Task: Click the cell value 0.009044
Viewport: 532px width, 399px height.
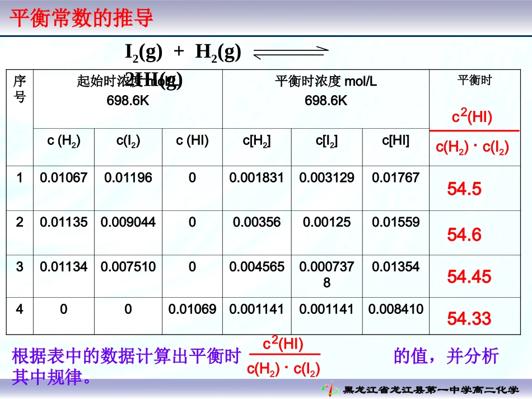Action: [x=128, y=222]
